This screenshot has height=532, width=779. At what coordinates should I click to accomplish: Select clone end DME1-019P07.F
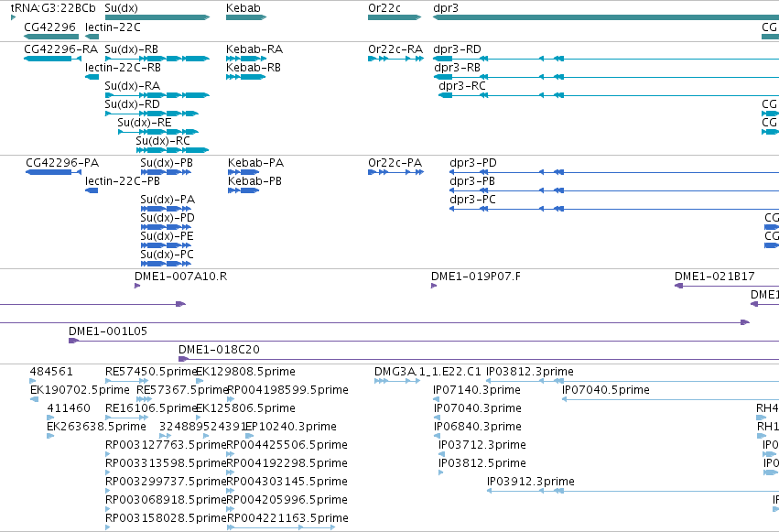434,286
